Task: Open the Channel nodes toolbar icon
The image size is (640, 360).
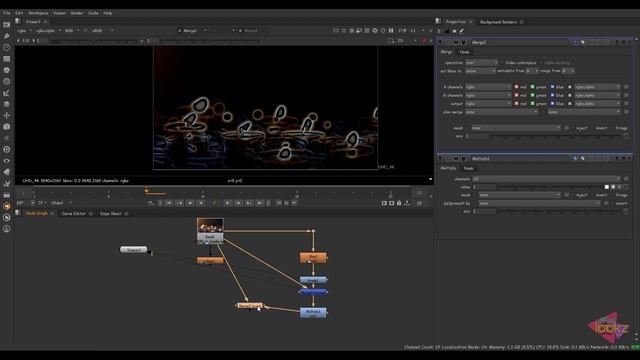Action: [x=7, y=59]
